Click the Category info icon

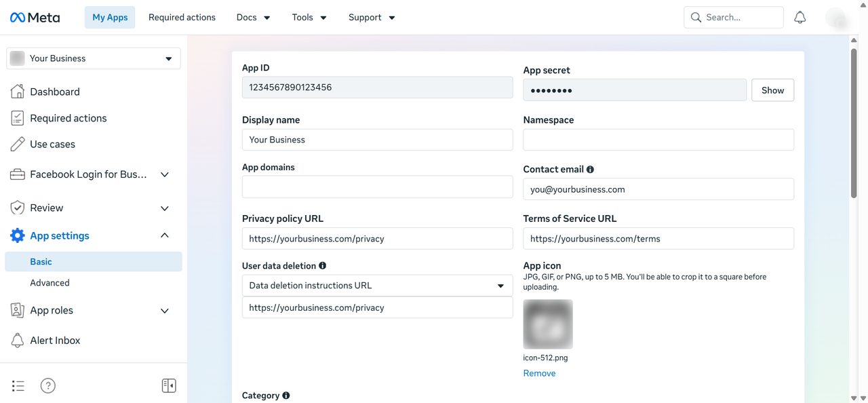pos(286,396)
